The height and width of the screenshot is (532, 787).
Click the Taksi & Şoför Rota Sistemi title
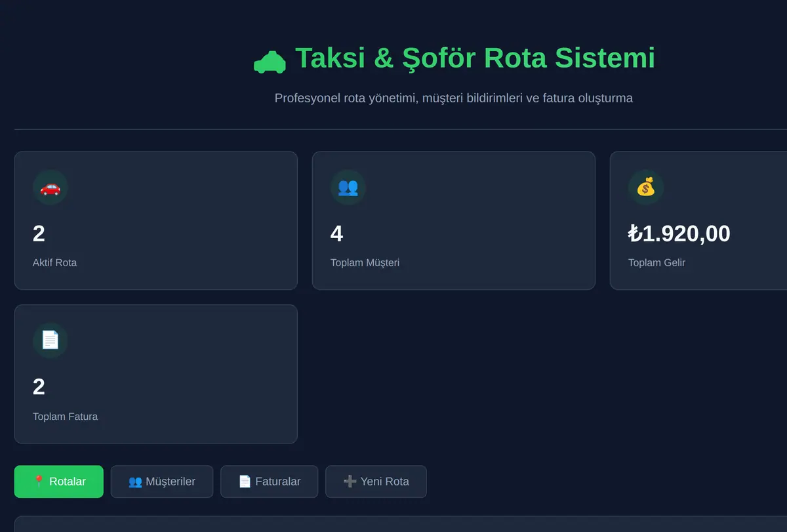[x=475, y=58]
